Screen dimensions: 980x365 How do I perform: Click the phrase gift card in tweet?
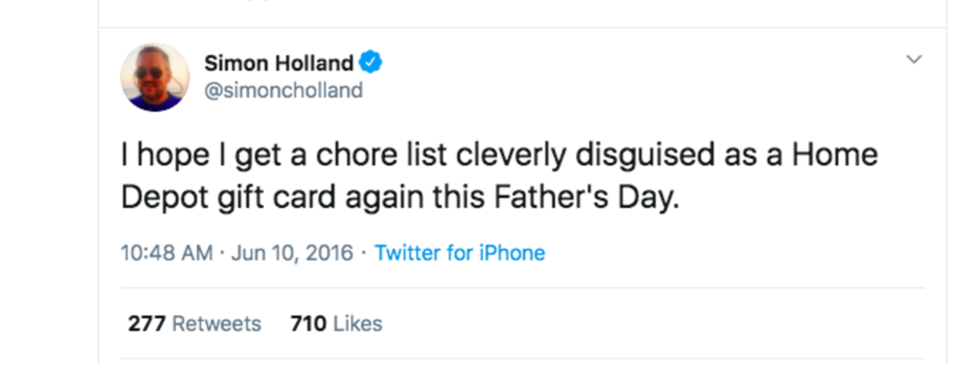tap(277, 198)
